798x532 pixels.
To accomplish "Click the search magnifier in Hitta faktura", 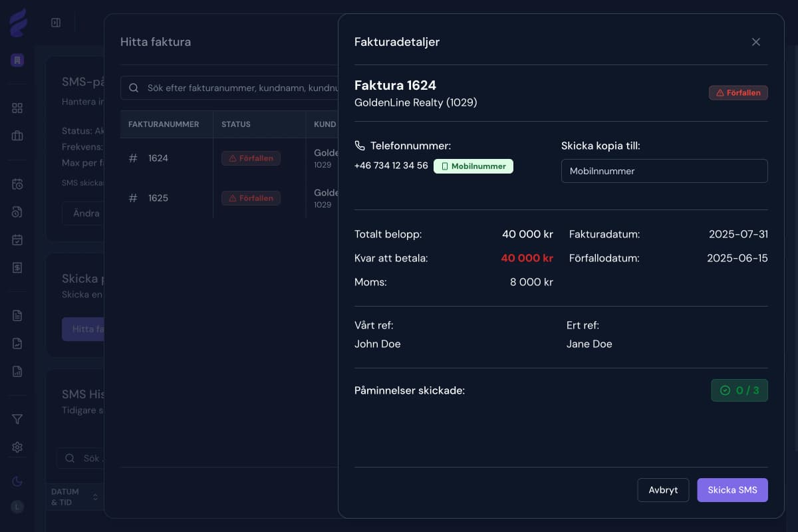I will 134,87.
